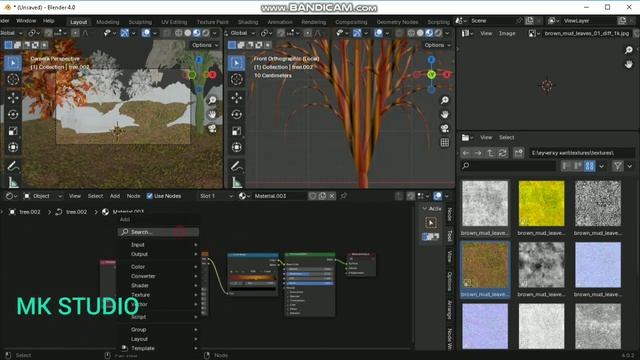Click the color ramp gradient in ColorRamp node

pos(253,278)
